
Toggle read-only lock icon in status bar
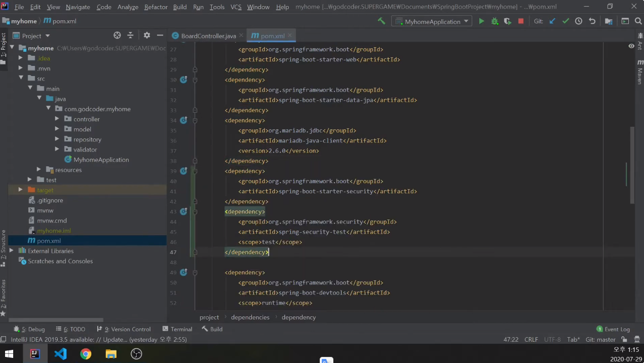(624, 340)
